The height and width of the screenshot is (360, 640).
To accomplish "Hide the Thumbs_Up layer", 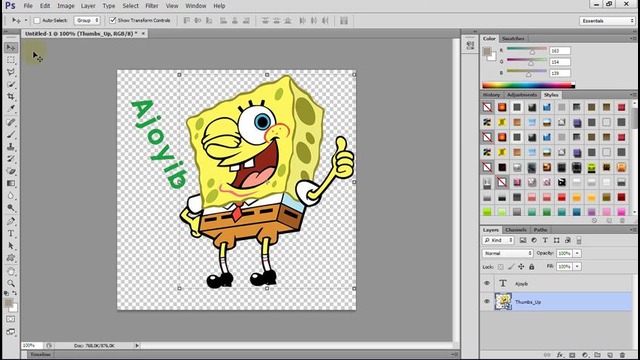I will click(487, 302).
